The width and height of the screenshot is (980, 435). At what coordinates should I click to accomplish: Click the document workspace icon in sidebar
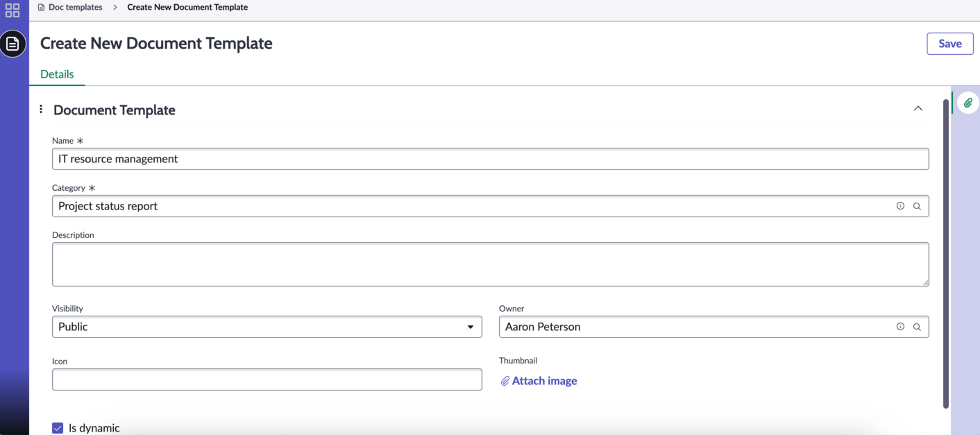12,44
